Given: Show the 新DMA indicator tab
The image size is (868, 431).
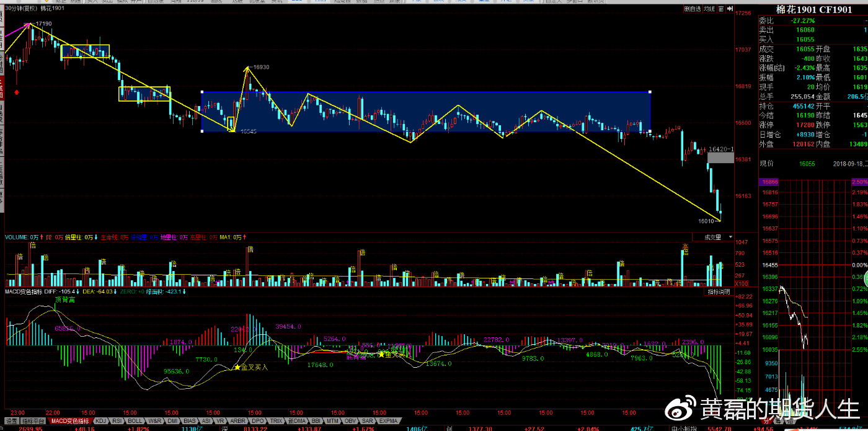Looking at the screenshot, I should click(298, 421).
